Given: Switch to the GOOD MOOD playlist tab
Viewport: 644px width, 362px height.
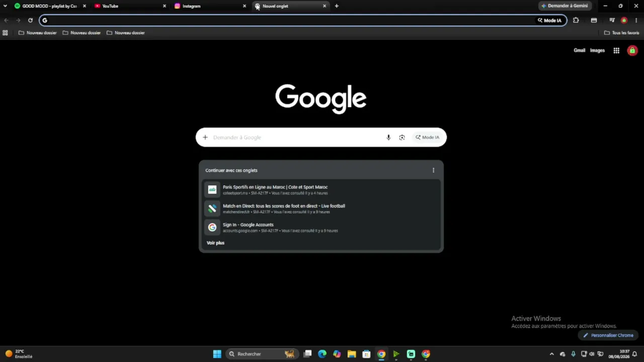Looking at the screenshot, I should pos(49,6).
